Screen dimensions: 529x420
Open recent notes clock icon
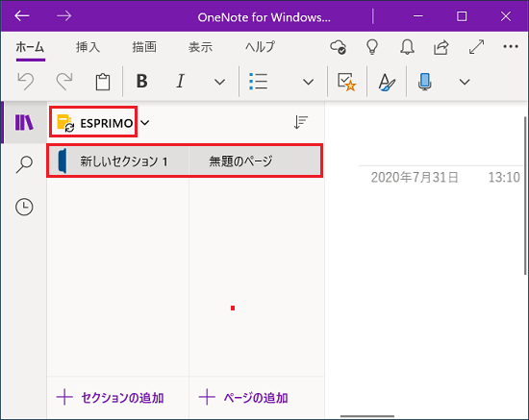tap(24, 207)
